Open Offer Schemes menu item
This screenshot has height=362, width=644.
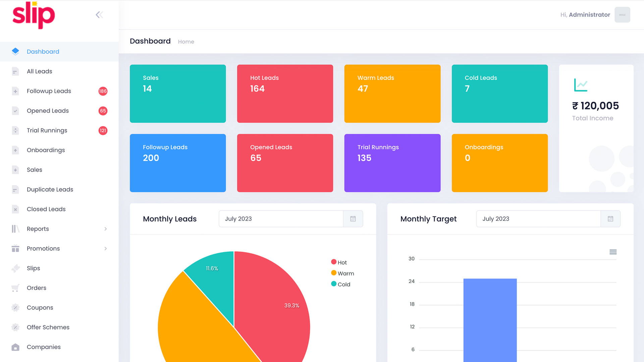(59, 327)
